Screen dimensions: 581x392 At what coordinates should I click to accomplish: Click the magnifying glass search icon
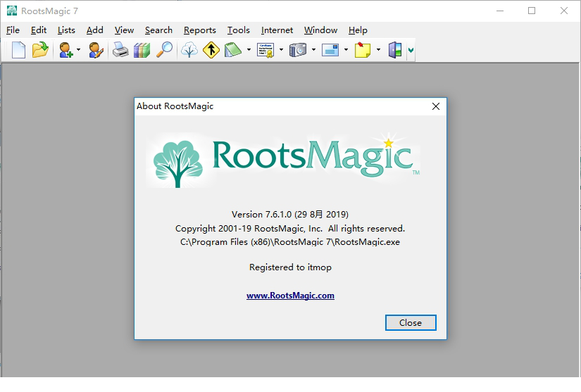(164, 49)
